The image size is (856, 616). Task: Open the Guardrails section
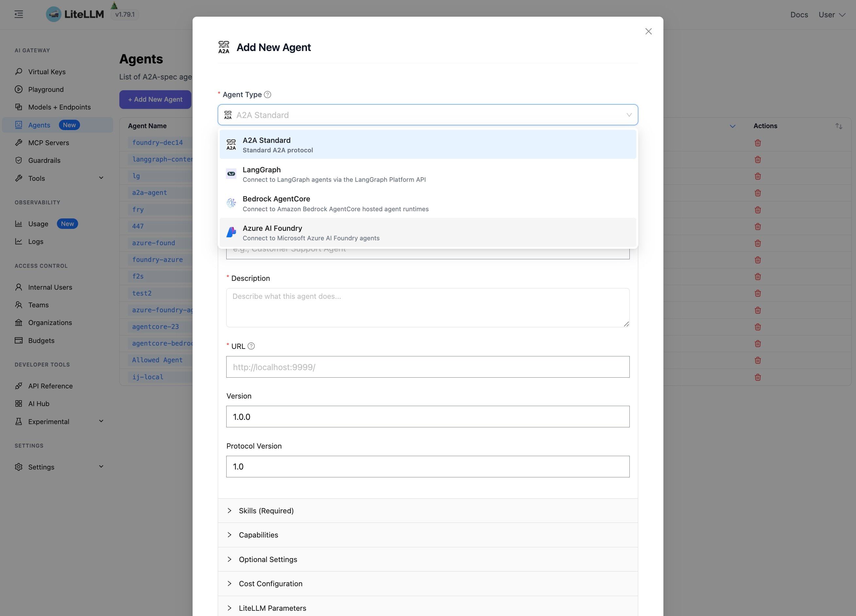coord(44,161)
